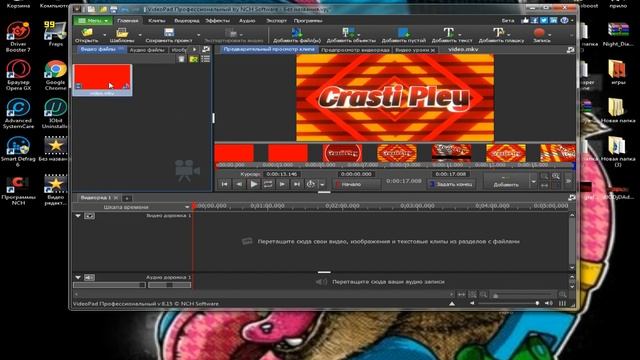This screenshot has height=360, width=640.
Task: Click the LinkedIn share icon
Action: tap(553, 20)
